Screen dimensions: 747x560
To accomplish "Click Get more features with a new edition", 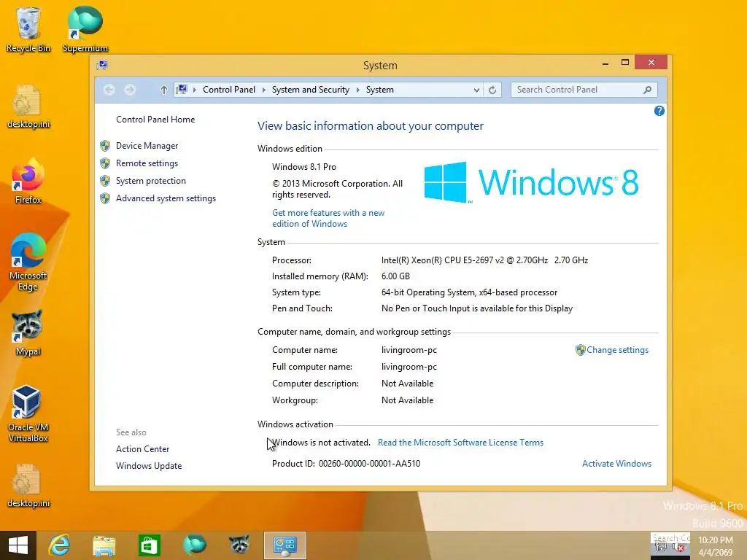I will click(x=328, y=218).
